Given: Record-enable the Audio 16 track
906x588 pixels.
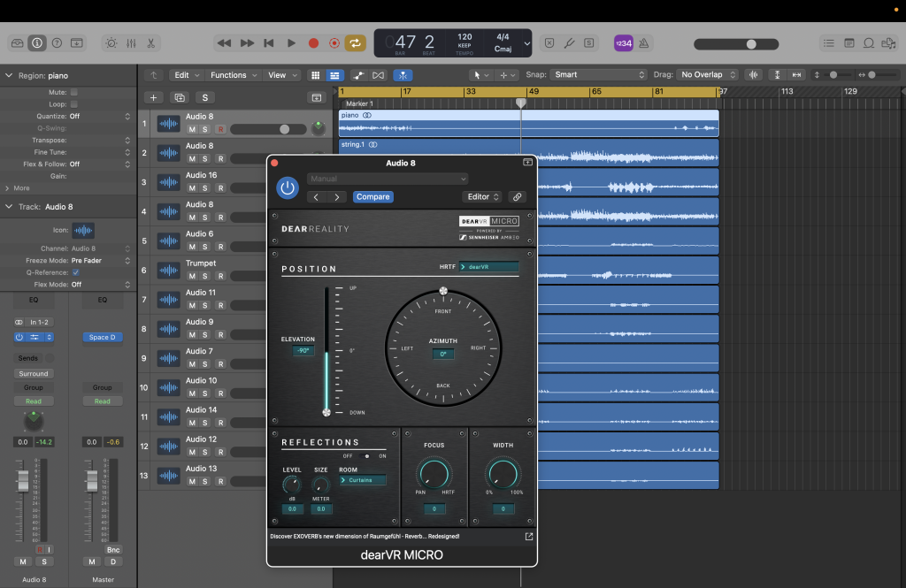Looking at the screenshot, I should [220, 188].
